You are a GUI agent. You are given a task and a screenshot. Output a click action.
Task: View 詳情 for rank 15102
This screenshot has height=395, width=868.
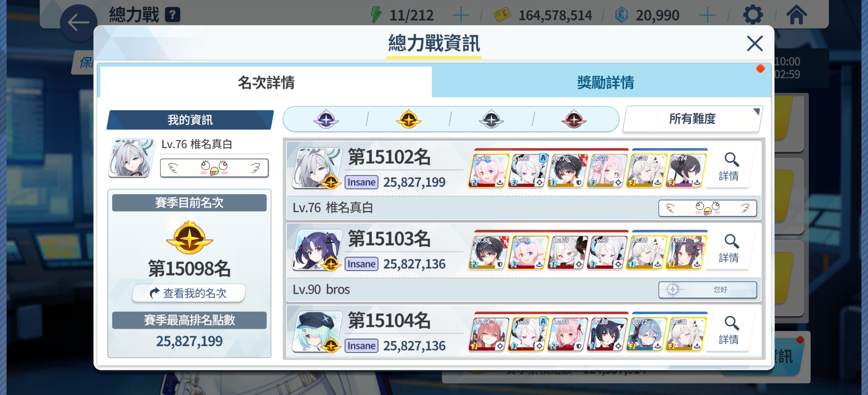pos(730,168)
